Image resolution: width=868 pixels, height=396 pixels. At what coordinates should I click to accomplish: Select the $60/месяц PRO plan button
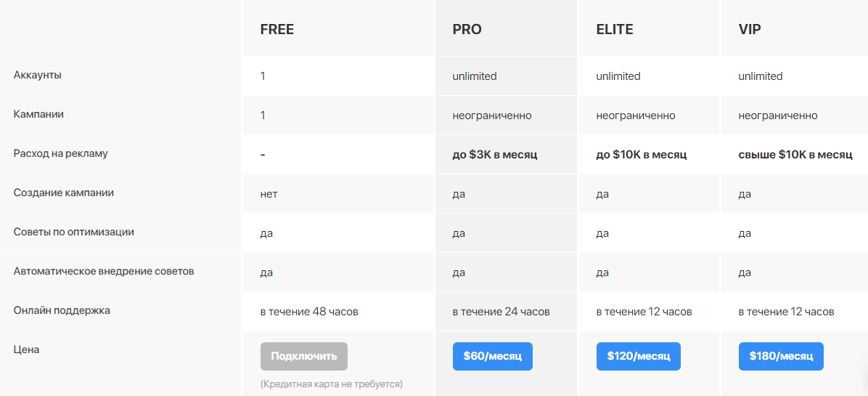point(493,356)
